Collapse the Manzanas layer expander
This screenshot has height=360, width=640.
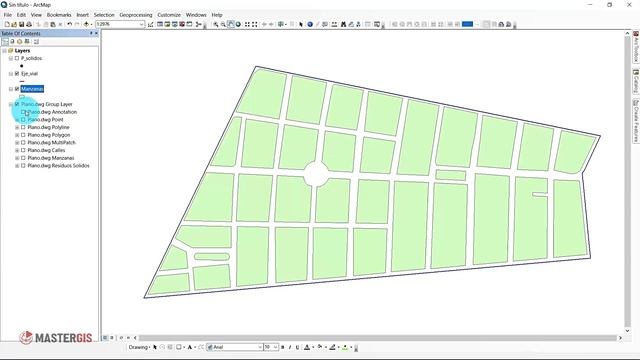[x=11, y=89]
